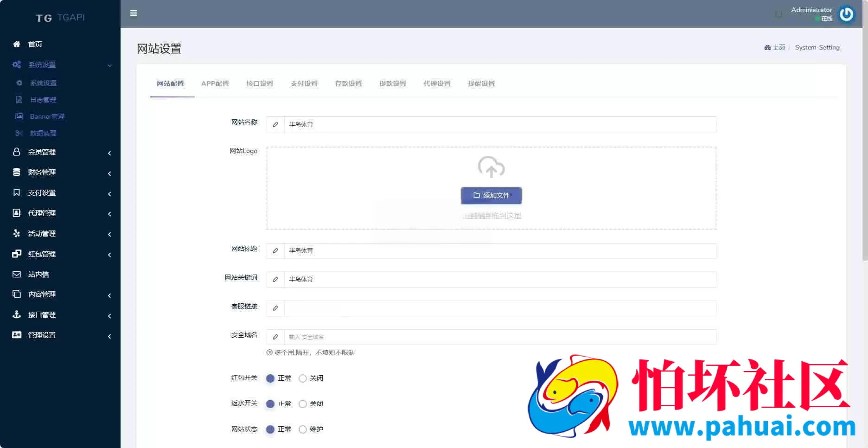
Task: Click the pencil icon of 网站标题 field
Action: click(275, 251)
